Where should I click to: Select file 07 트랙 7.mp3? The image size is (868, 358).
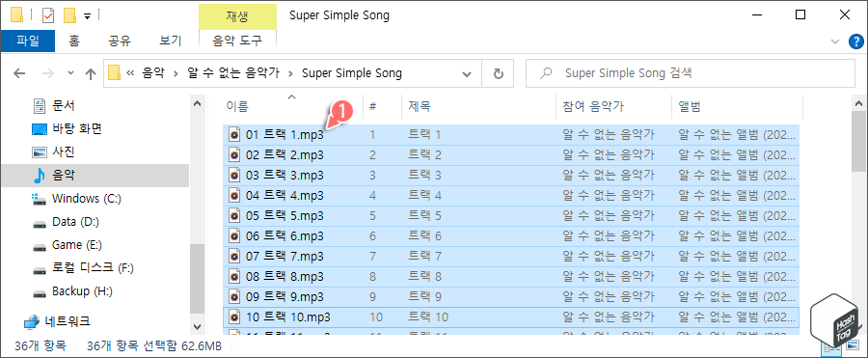pyautogui.click(x=511, y=257)
